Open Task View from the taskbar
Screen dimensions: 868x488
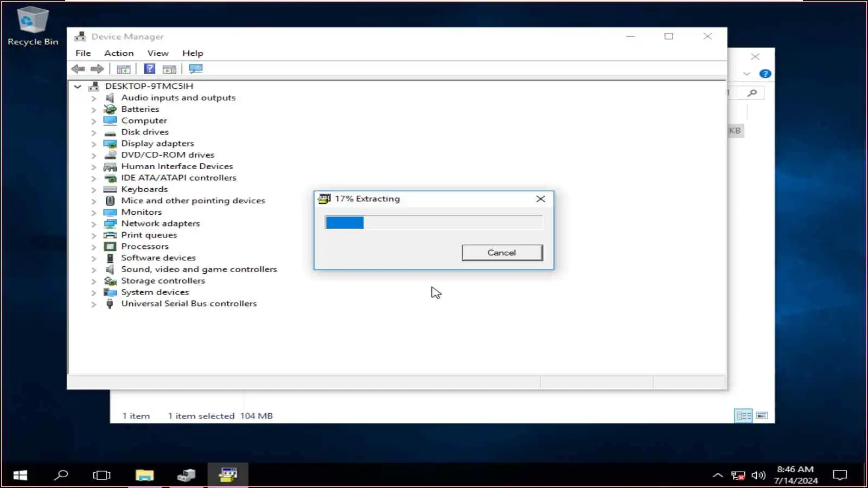(x=101, y=476)
